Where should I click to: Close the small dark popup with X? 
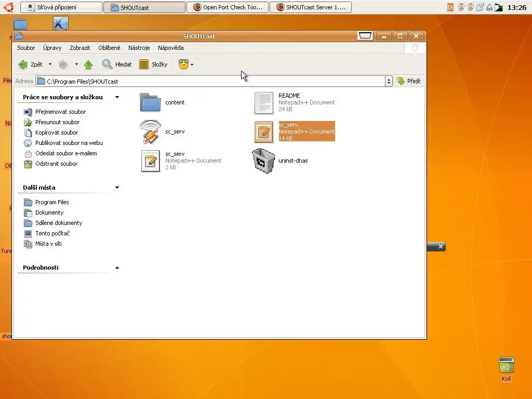(x=441, y=247)
